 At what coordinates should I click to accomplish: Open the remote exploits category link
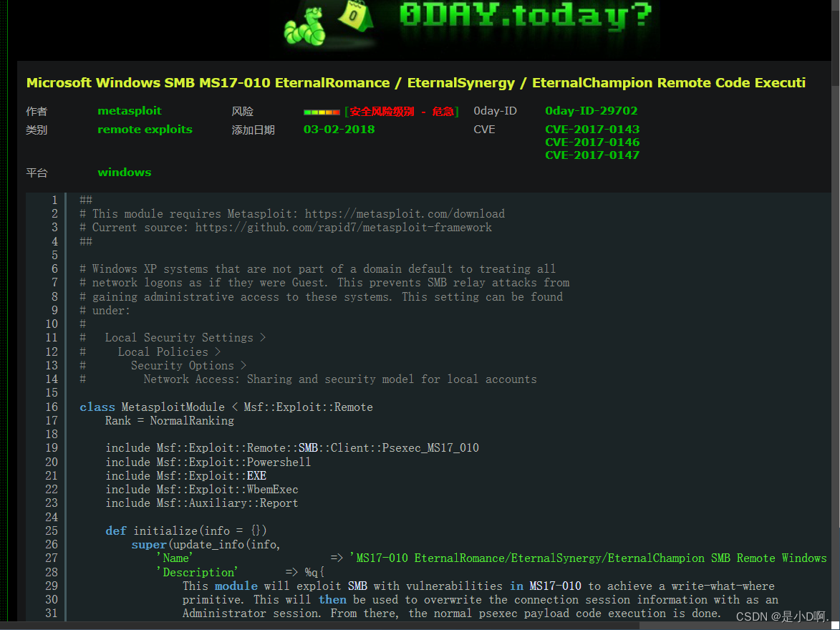(x=145, y=129)
